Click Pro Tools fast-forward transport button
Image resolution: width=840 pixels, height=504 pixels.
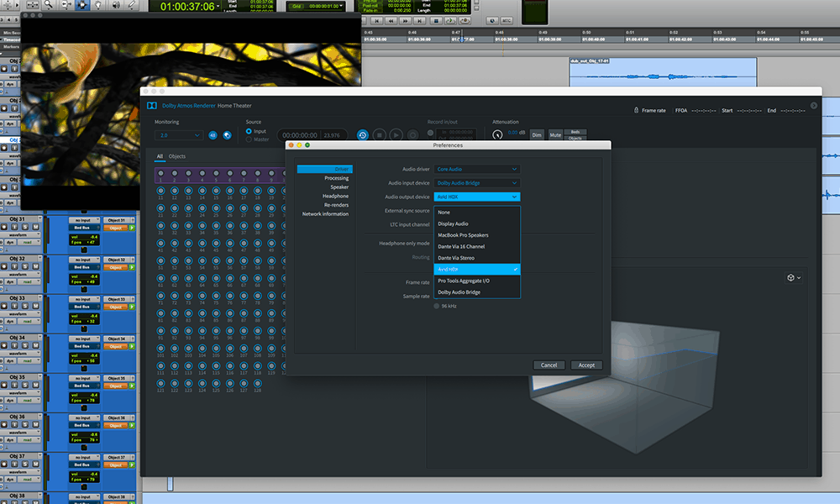click(406, 21)
